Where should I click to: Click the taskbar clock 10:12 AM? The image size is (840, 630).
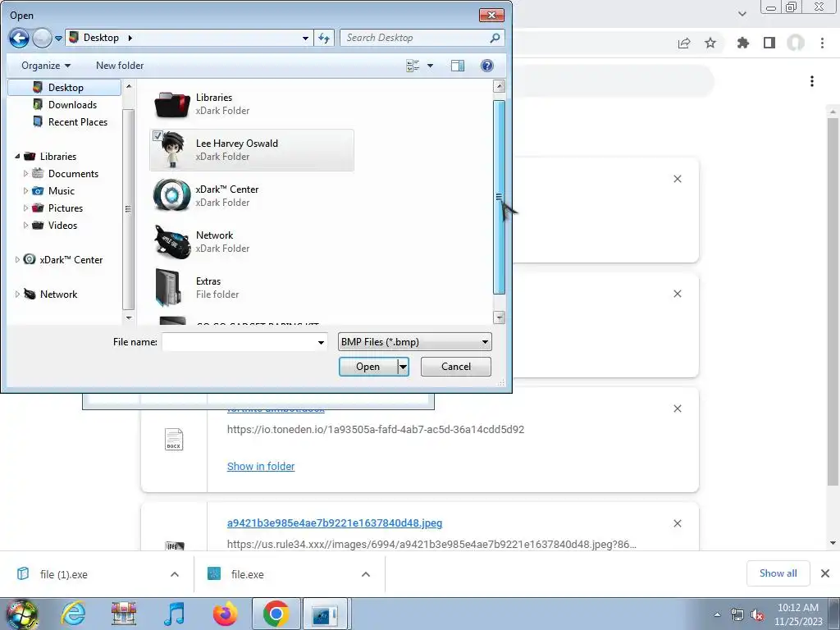[798, 608]
